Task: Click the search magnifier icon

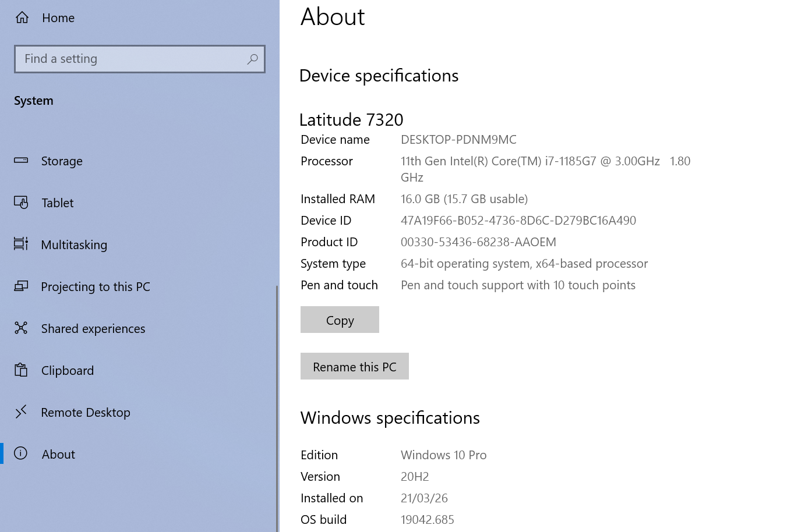Action: click(252, 59)
